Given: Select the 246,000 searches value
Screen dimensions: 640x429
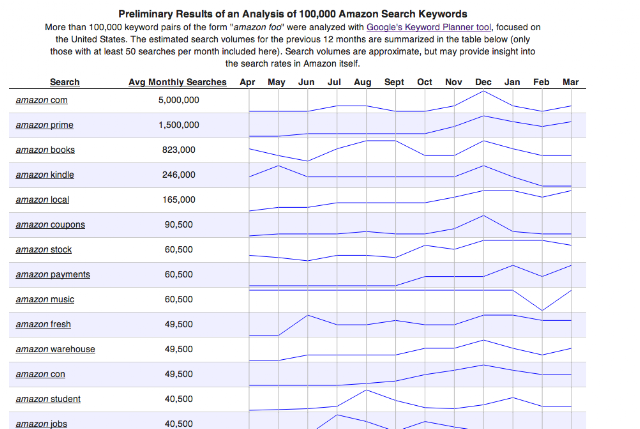Looking at the screenshot, I should click(179, 175).
